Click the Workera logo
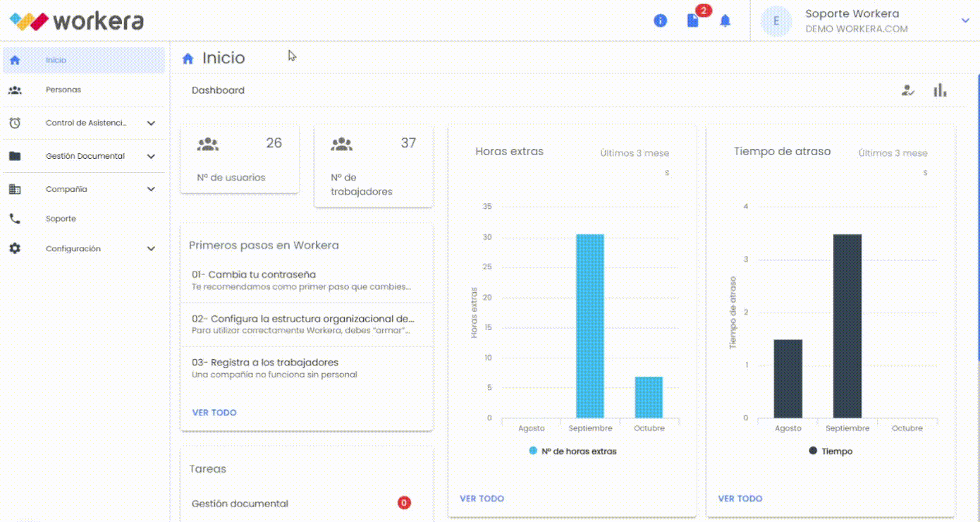Image resolution: width=980 pixels, height=522 pixels. coord(76,20)
